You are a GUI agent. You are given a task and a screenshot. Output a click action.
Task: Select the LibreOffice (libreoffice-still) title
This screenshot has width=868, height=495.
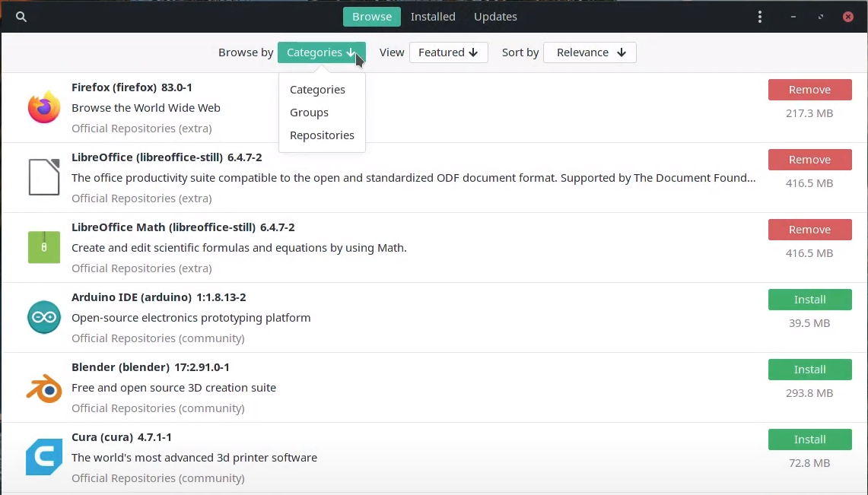pyautogui.click(x=148, y=157)
